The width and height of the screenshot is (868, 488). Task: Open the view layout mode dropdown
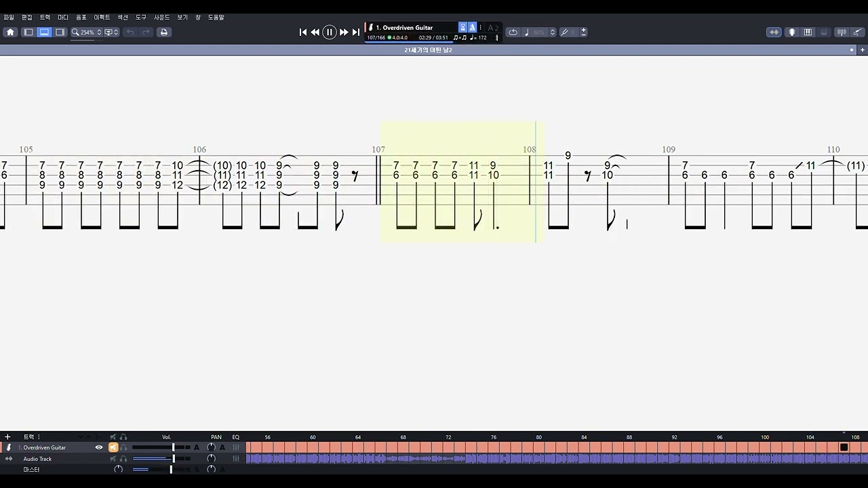pos(111,32)
